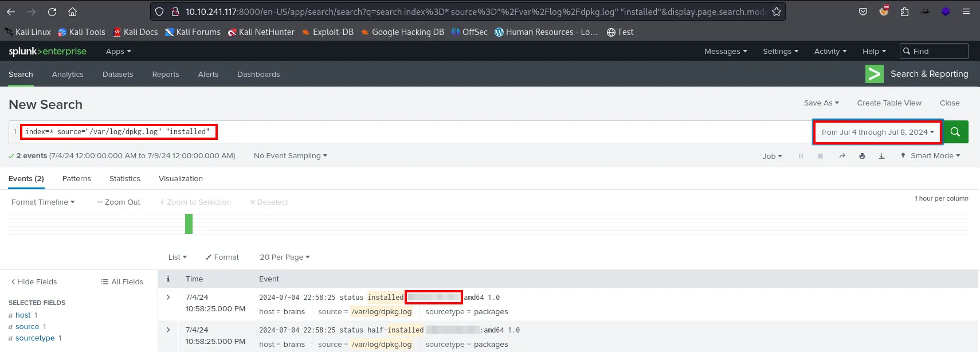This screenshot has width=980, height=352.
Task: Click the Create Table View link
Action: [889, 103]
